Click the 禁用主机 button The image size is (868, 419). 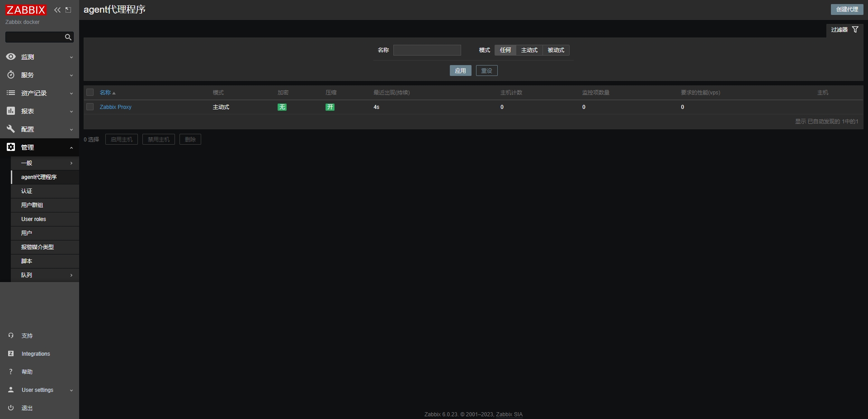pos(159,139)
